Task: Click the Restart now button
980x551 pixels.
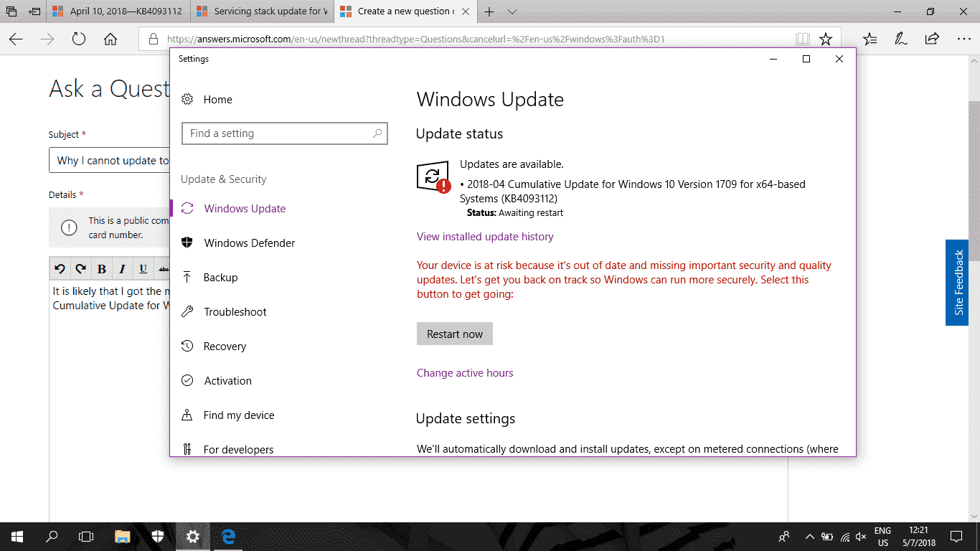Action: pyautogui.click(x=455, y=334)
